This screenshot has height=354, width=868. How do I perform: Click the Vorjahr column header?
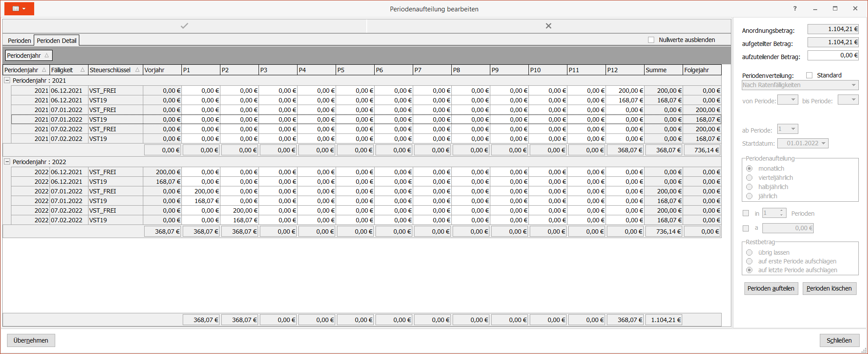[162, 70]
